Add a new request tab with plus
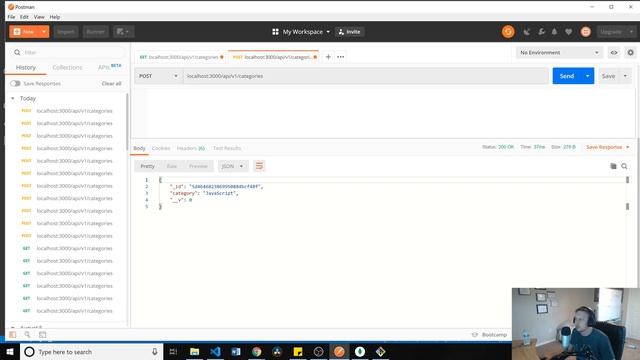 328,57
